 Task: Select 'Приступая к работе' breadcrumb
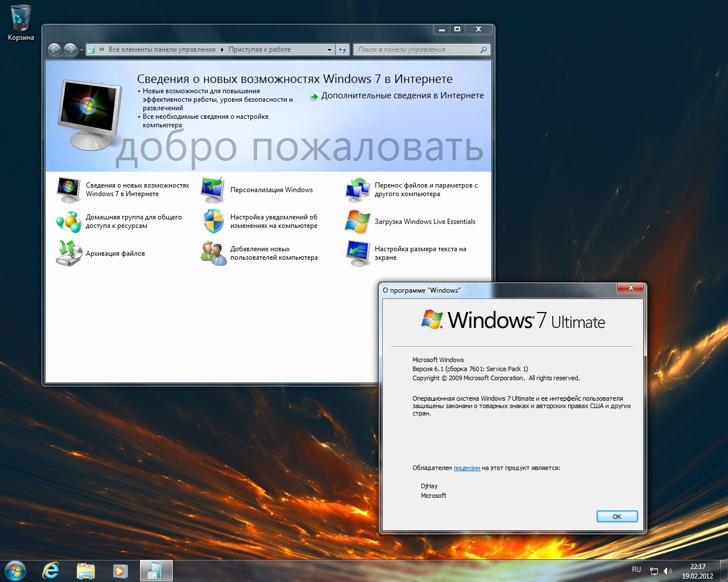[x=259, y=49]
